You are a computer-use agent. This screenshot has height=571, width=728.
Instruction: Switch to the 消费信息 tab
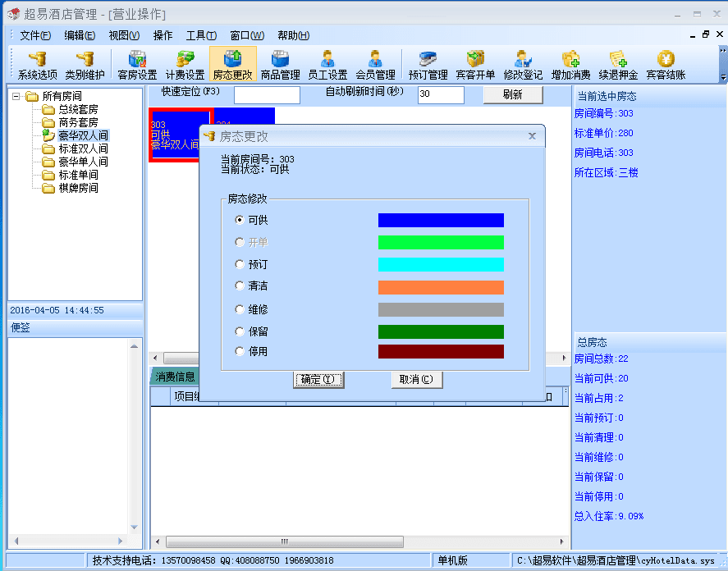point(176,377)
